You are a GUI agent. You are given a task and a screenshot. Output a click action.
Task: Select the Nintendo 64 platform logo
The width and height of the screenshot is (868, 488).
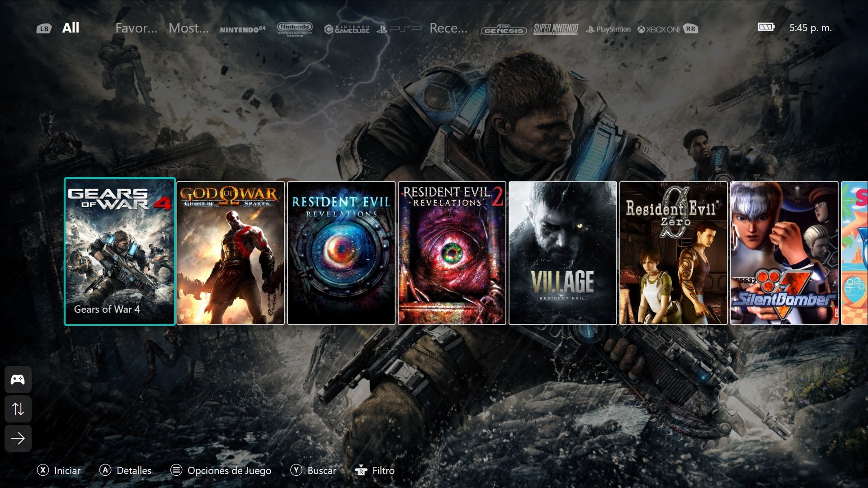point(242,29)
